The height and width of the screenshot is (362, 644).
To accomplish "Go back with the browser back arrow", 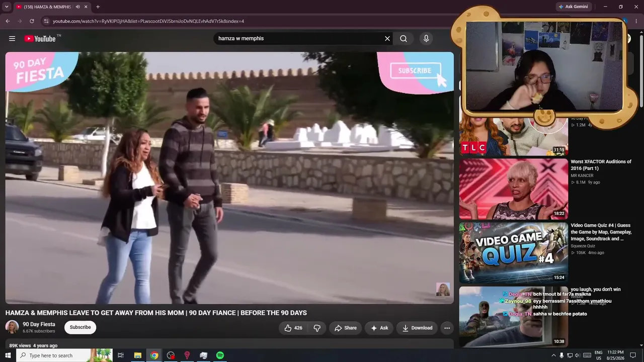I will coord(8,21).
